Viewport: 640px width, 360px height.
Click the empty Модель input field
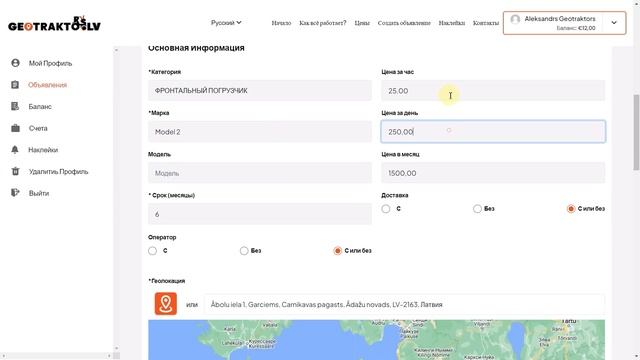coord(260,173)
